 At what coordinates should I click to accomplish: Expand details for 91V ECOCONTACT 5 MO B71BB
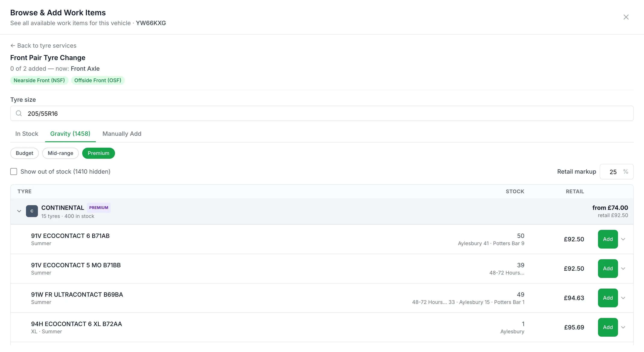tap(623, 269)
